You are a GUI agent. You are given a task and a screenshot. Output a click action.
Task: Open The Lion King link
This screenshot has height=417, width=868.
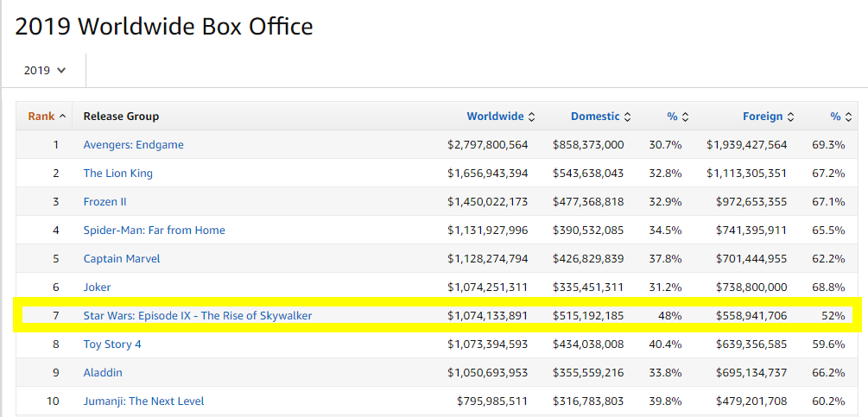pyautogui.click(x=118, y=174)
